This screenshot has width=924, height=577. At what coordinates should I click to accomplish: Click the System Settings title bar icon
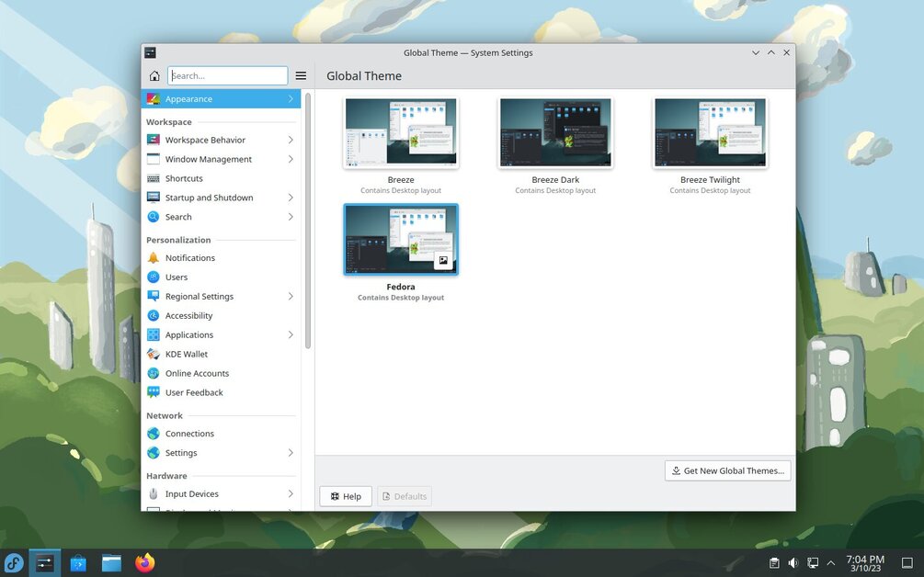150,52
